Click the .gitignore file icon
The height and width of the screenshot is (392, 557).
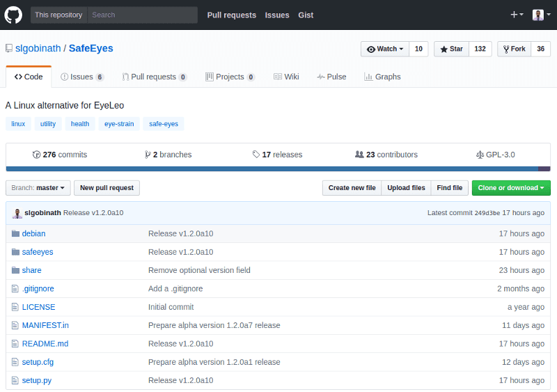coord(15,288)
